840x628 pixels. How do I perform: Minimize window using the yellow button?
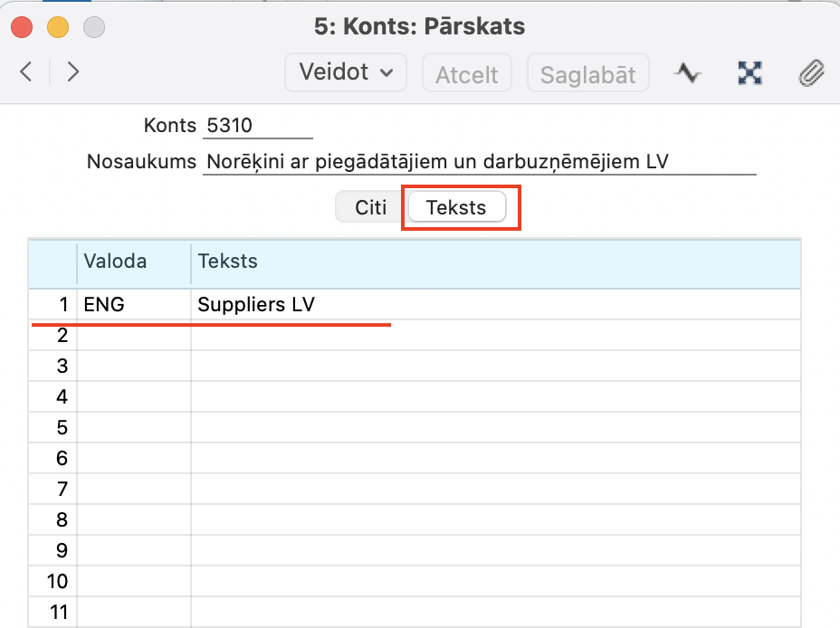[x=58, y=26]
